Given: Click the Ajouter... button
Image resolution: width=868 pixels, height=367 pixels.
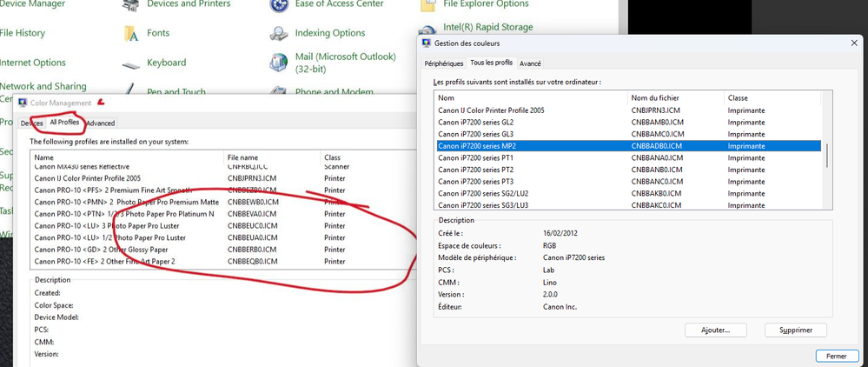Looking at the screenshot, I should pos(715,330).
